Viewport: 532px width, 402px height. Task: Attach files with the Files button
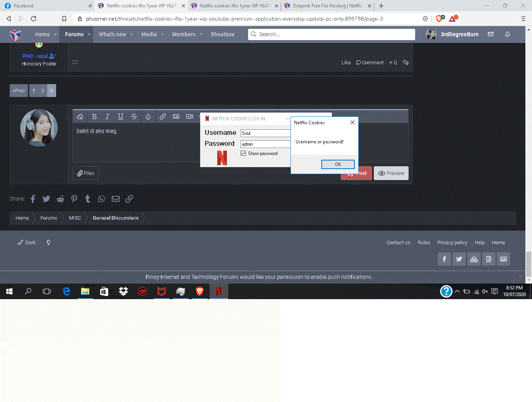85,173
